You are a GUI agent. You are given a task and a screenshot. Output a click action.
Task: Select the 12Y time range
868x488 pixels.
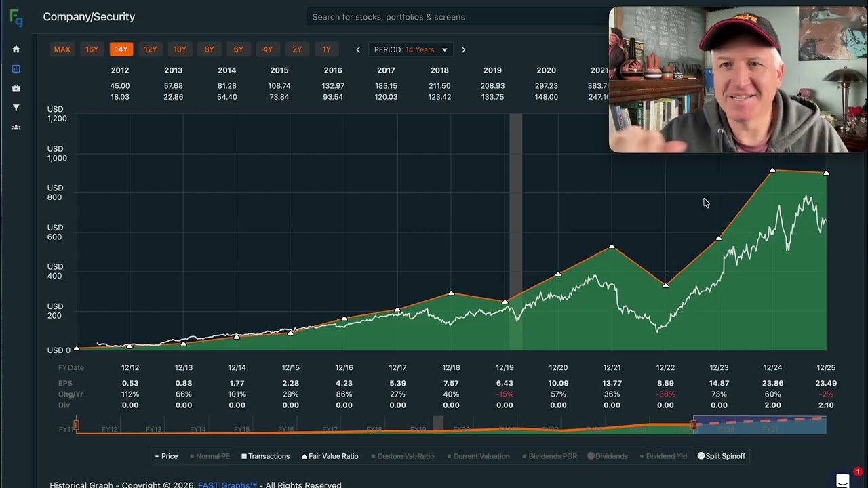coord(151,49)
